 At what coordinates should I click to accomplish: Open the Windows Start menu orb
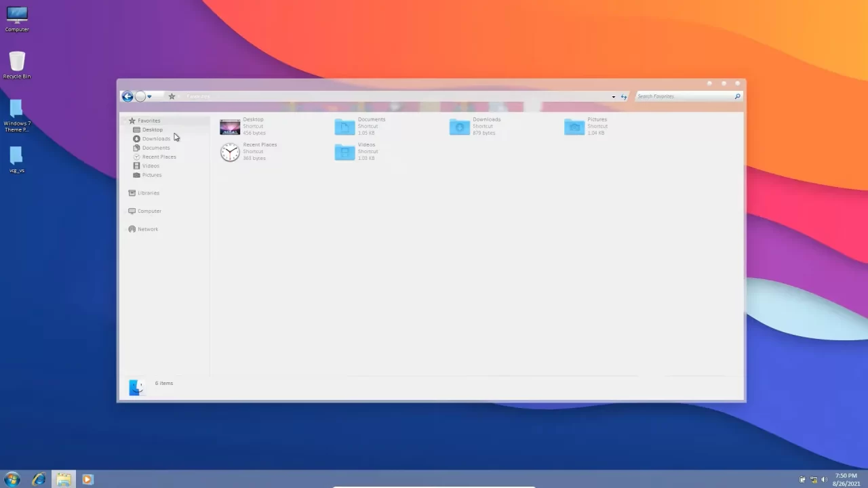click(x=12, y=479)
